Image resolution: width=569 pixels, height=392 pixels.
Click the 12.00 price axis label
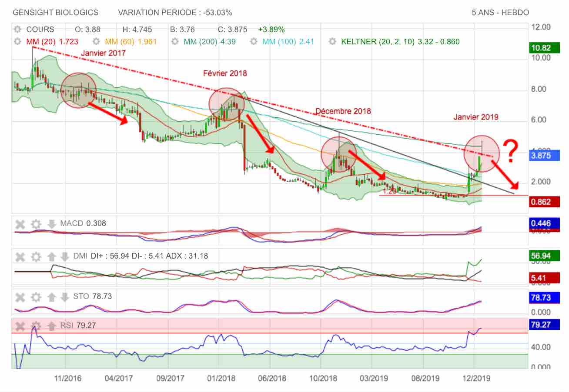point(541,27)
